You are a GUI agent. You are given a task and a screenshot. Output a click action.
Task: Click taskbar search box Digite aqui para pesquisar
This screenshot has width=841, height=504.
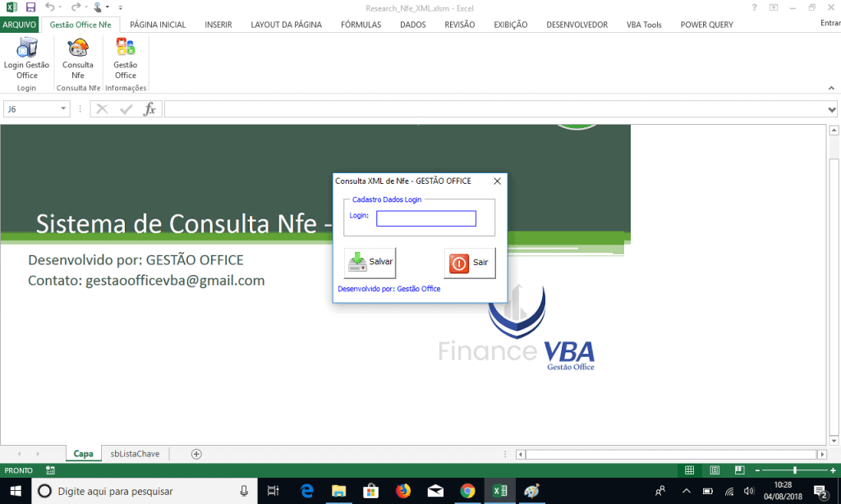pyautogui.click(x=145, y=491)
